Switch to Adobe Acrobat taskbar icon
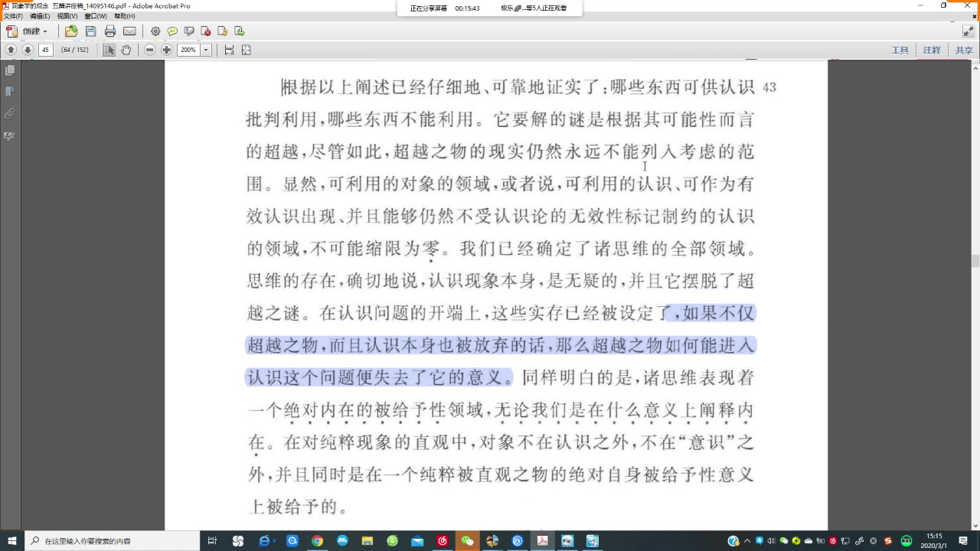The width and height of the screenshot is (980, 551). click(542, 541)
